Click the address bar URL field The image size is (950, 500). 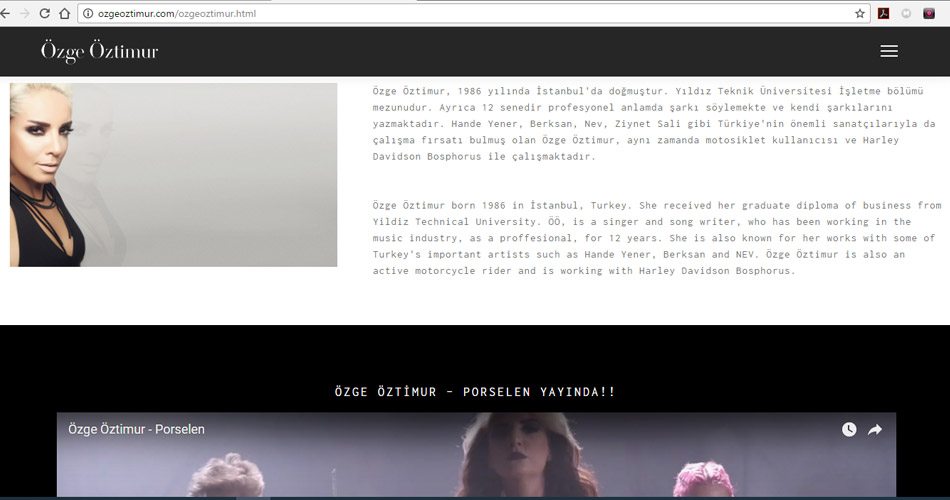pyautogui.click(x=473, y=13)
